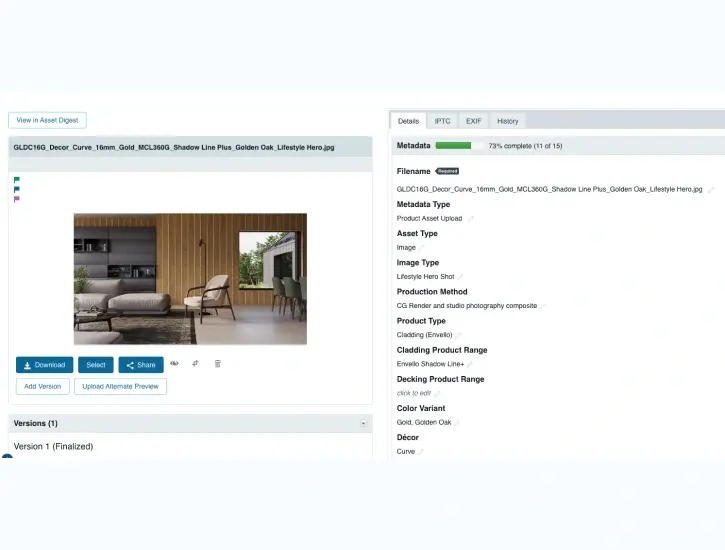Click the pencil icon beside Image asset type
The image size is (725, 550).
421,248
